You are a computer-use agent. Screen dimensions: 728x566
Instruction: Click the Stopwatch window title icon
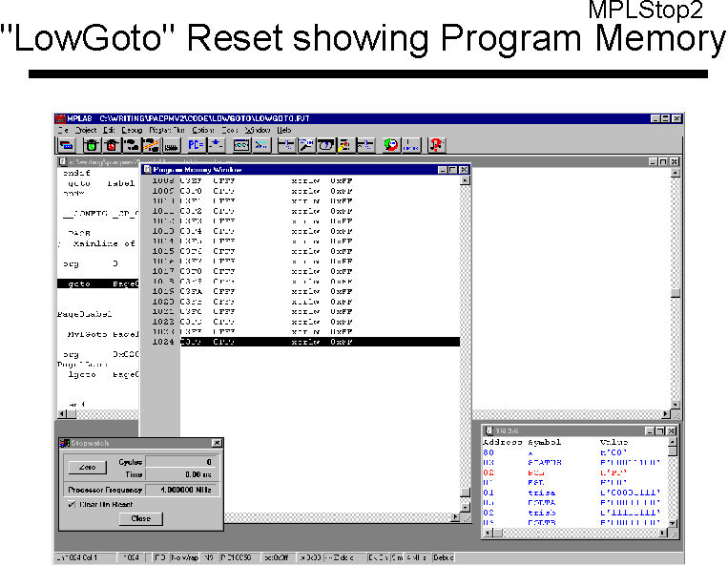[65, 443]
